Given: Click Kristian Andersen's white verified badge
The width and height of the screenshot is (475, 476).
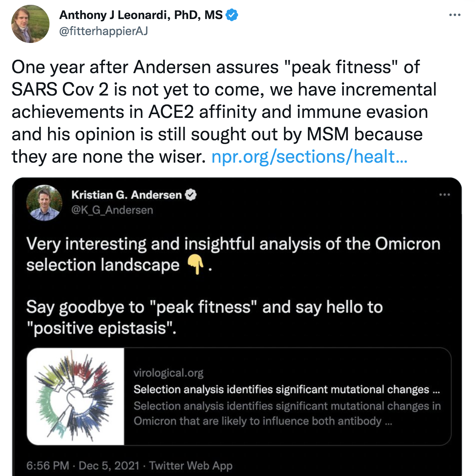Looking at the screenshot, I should click(191, 195).
